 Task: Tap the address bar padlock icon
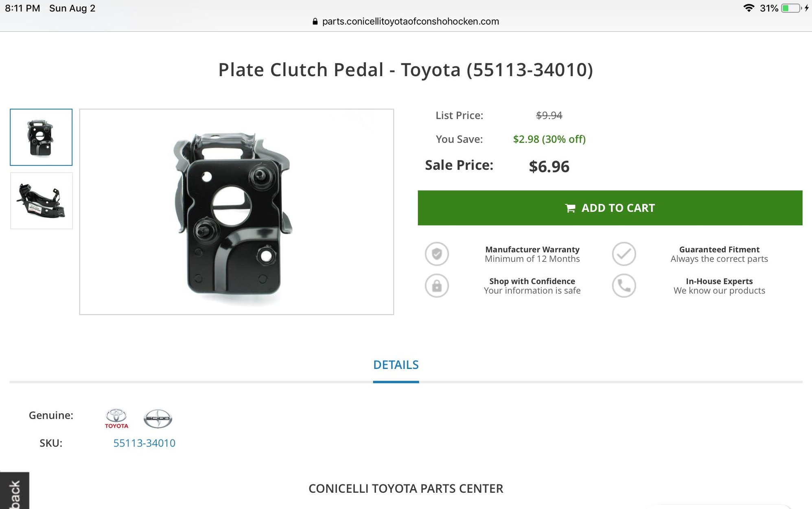click(315, 22)
